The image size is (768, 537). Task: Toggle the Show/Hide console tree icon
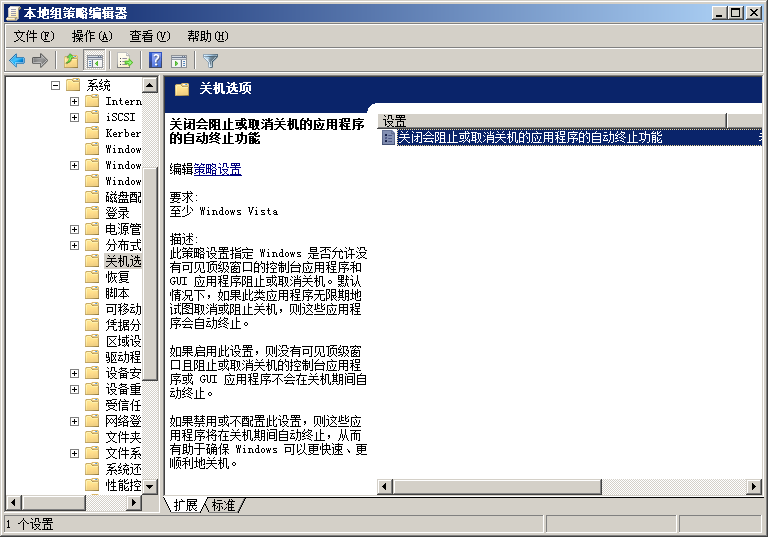coord(95,61)
